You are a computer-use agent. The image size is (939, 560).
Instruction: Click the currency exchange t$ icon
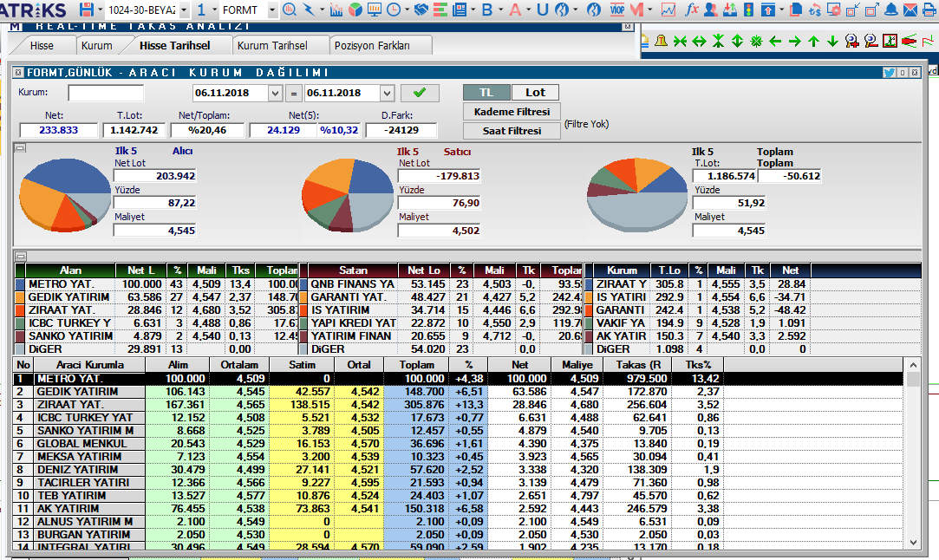815,10
